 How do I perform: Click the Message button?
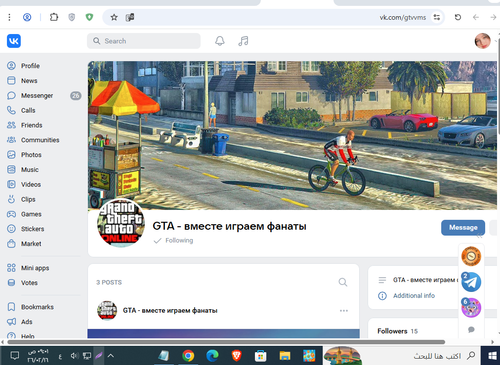(463, 227)
